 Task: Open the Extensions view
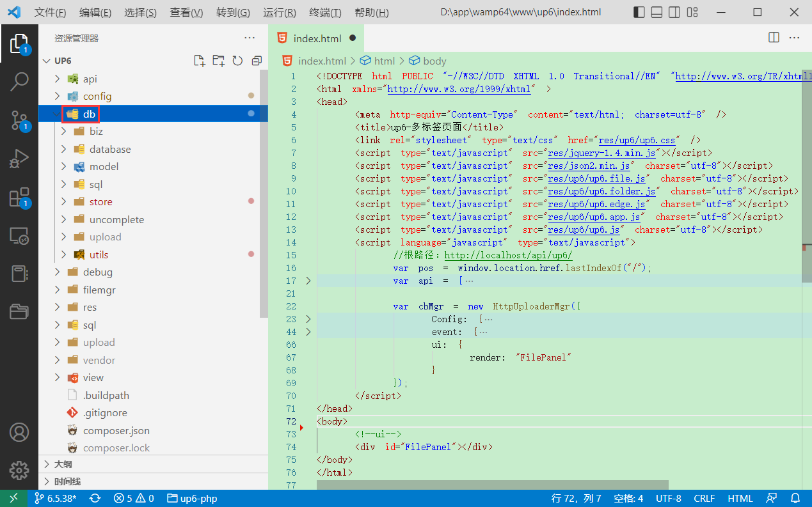pos(19,198)
